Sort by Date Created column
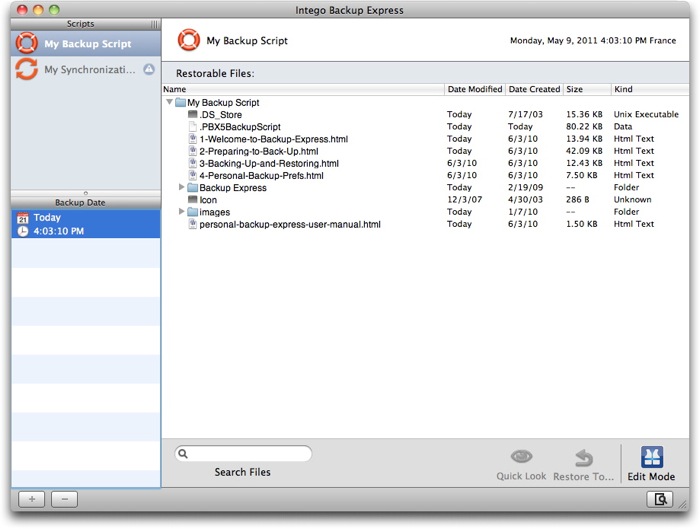 (x=534, y=89)
